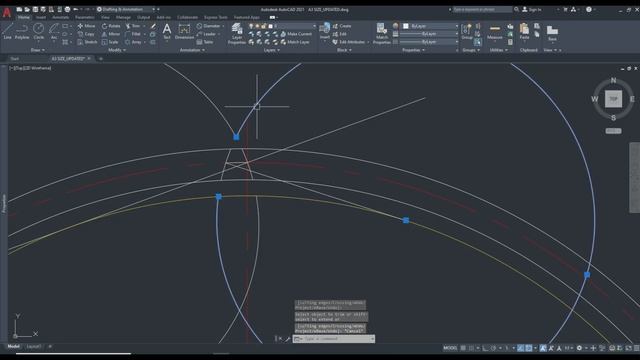Toggle polar tracking in status bar
The image size is (640, 360).
click(x=493, y=348)
